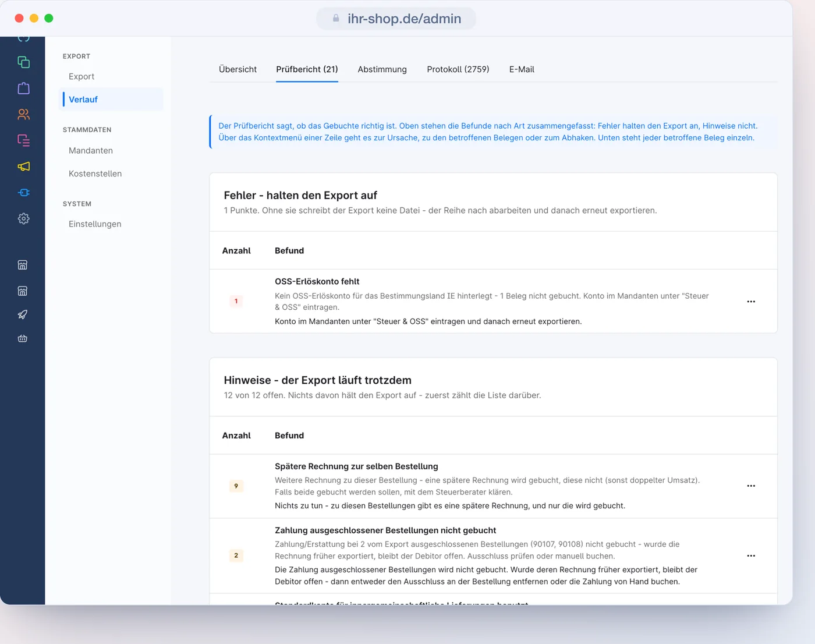Switch to the Übersicht tab

point(238,69)
